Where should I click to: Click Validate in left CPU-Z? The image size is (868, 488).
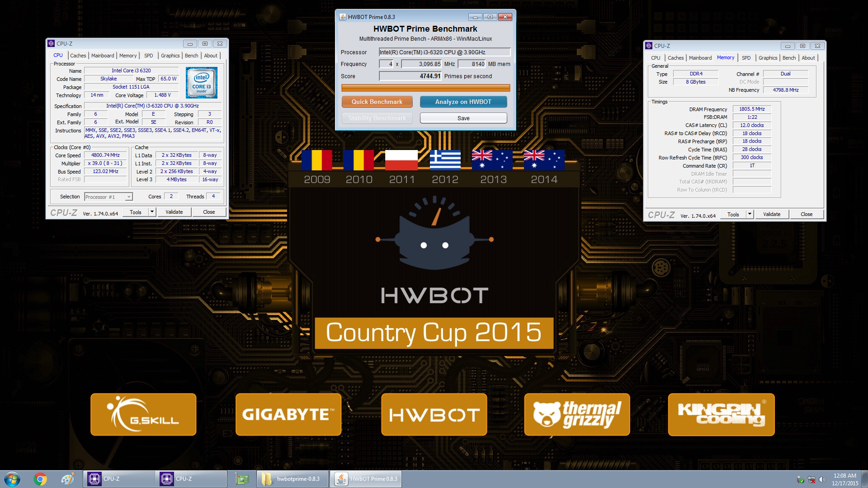click(174, 212)
